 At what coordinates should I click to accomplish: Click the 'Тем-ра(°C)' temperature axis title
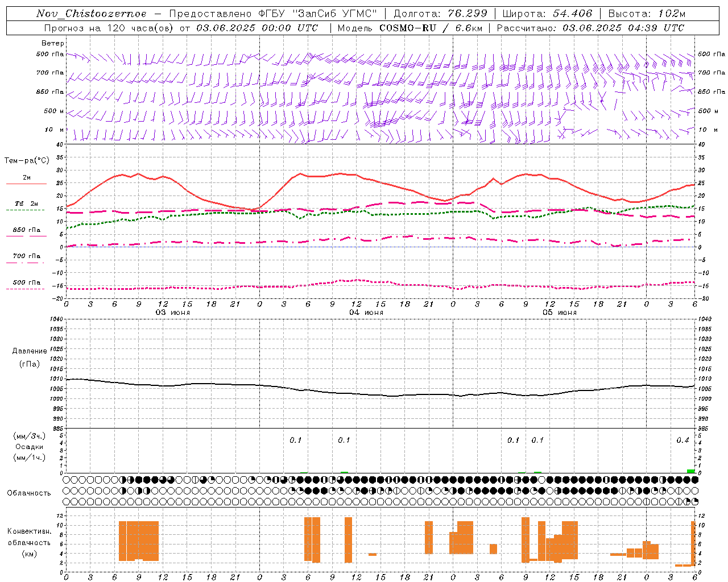(27, 161)
